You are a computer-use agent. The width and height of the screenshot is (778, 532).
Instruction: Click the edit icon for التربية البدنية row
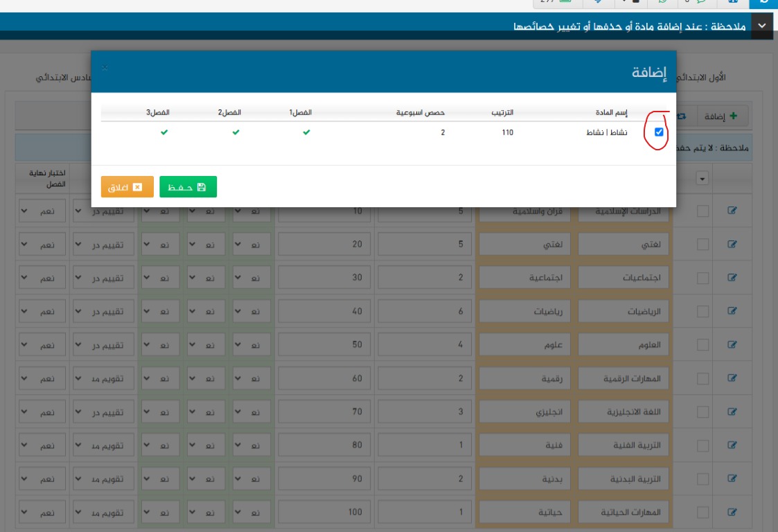click(732, 479)
